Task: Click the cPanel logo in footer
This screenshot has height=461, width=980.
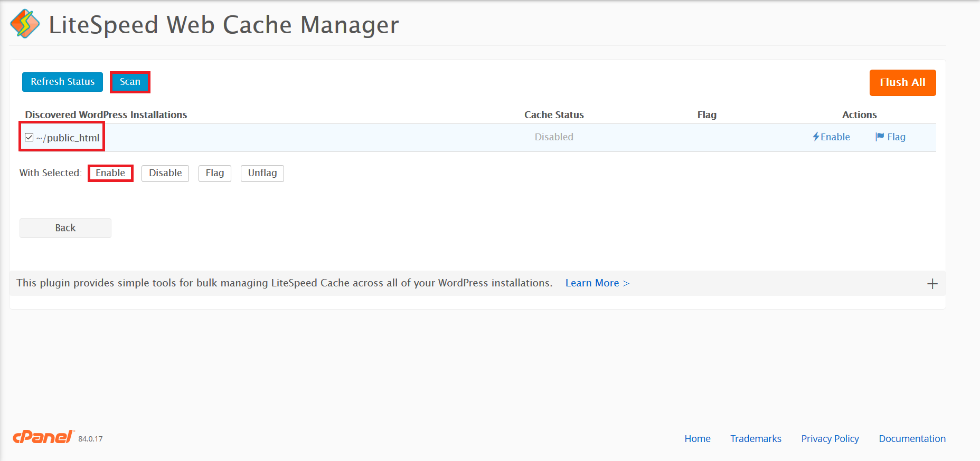Action: (44, 437)
